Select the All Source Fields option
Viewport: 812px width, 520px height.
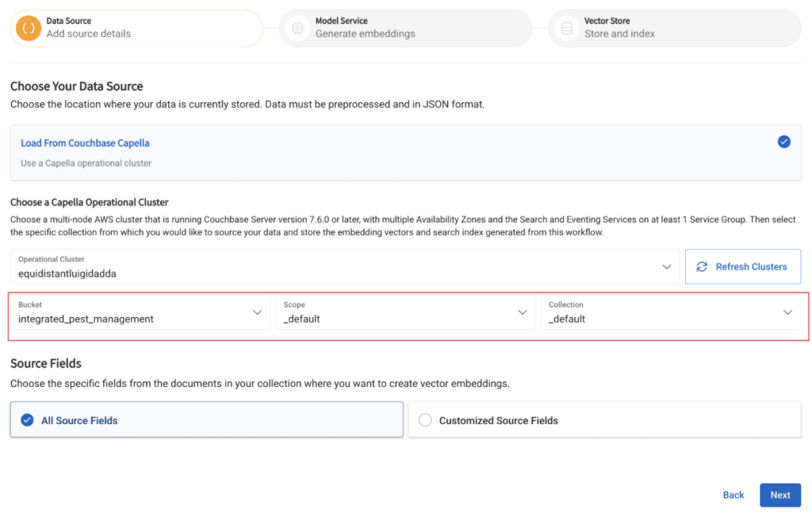(207, 419)
